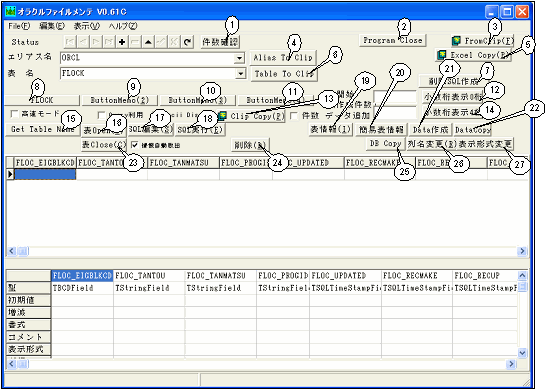The height and width of the screenshot is (389, 549).
Task: Open the ヘルプ(Z) menu
Action: 123,26
